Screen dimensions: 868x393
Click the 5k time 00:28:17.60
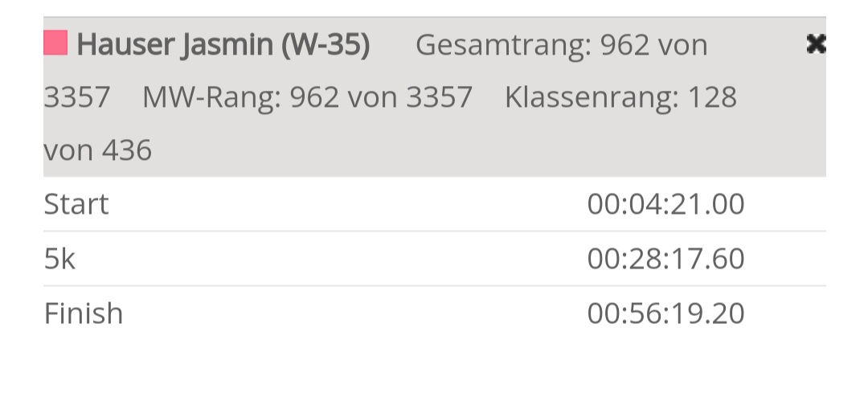pyautogui.click(x=665, y=259)
